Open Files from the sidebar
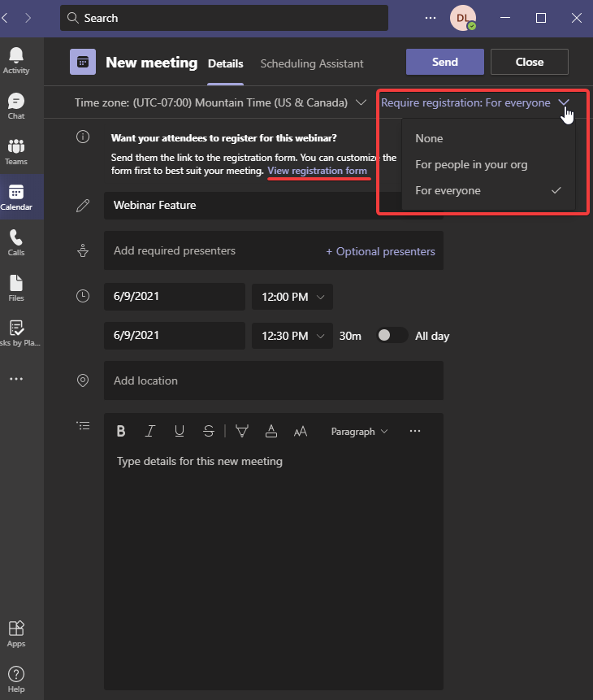 coord(16,288)
